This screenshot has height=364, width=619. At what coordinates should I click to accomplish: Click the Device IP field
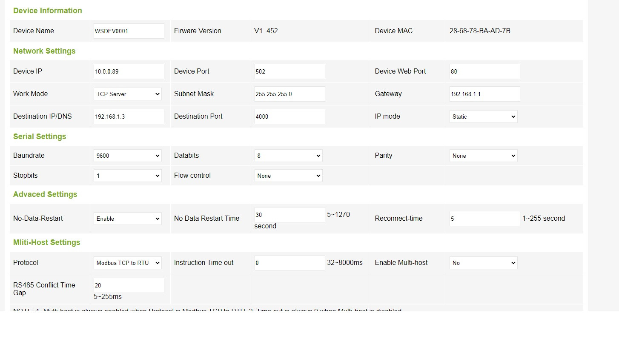129,71
